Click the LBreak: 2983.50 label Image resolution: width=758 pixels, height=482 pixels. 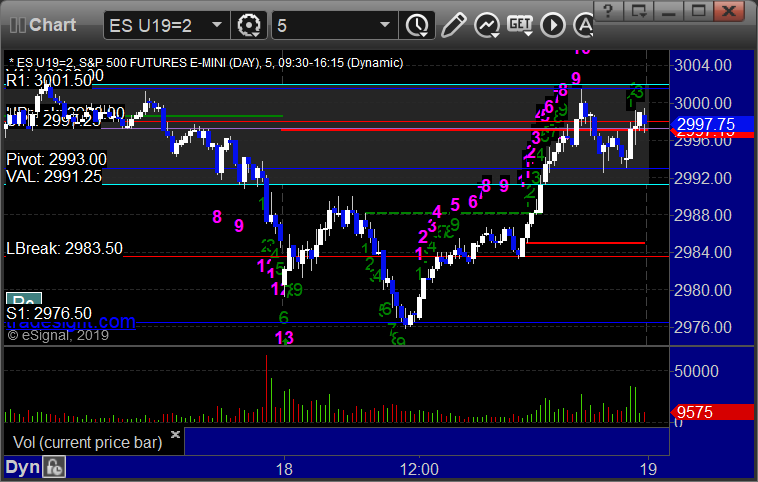64,248
